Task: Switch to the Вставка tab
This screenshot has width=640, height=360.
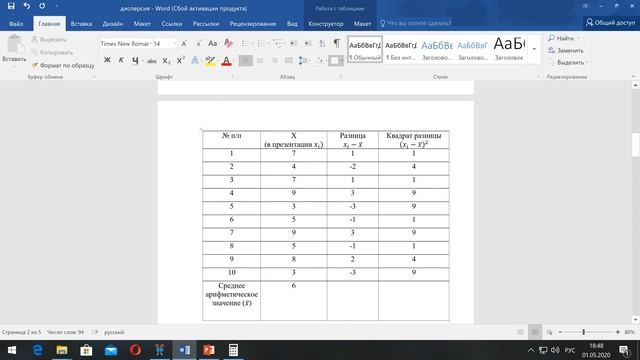Action: pyautogui.click(x=81, y=24)
